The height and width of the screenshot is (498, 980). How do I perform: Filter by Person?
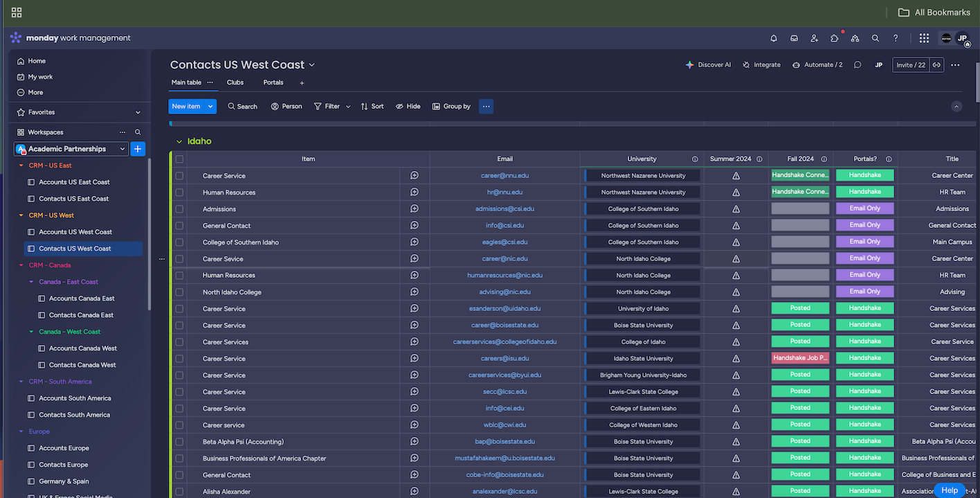[x=287, y=107]
